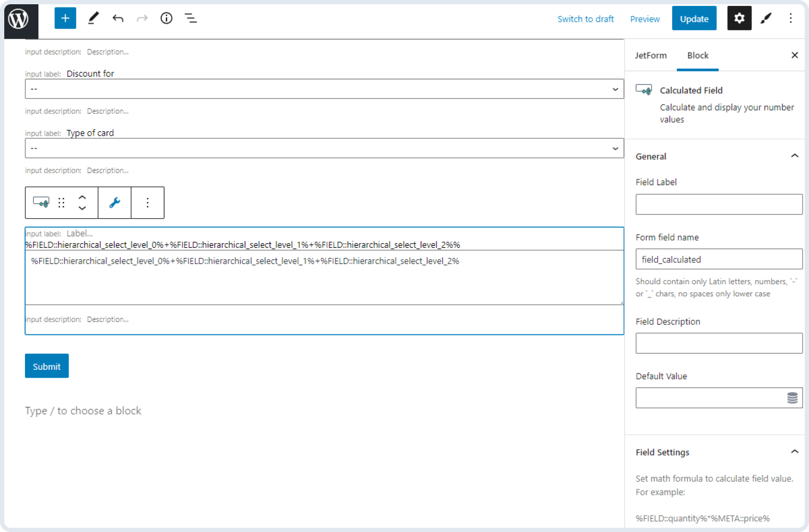Open the List View

coord(191,18)
